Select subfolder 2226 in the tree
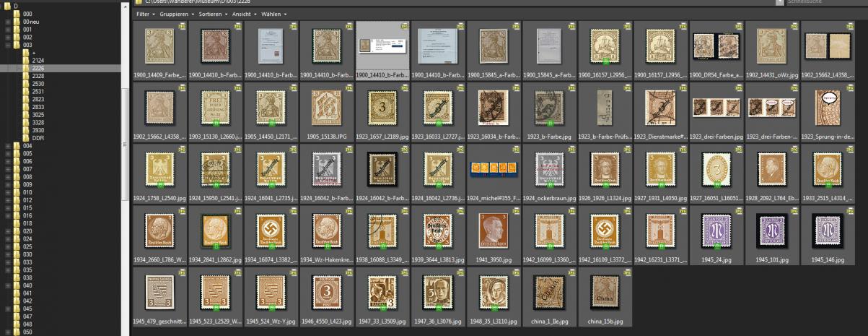This screenshot has width=868, height=336. tap(33, 68)
